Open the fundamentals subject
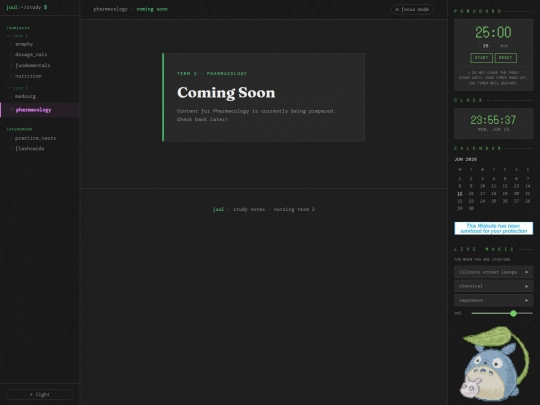 32,65
